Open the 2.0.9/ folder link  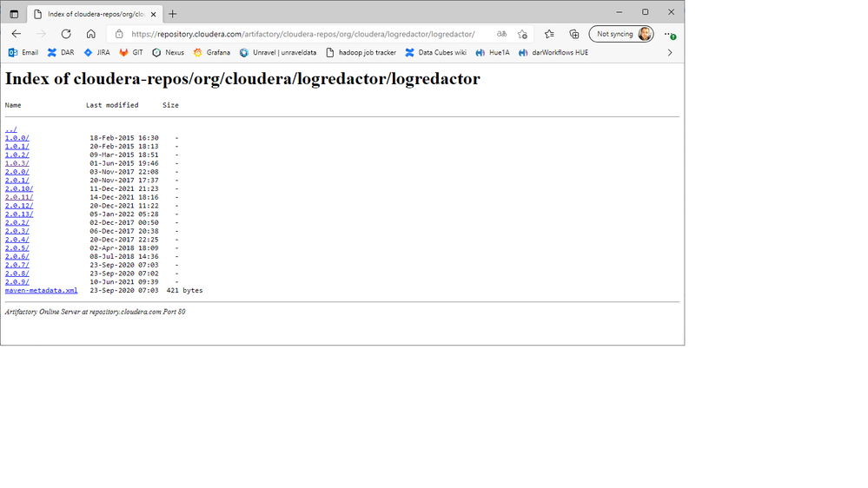[x=17, y=282]
